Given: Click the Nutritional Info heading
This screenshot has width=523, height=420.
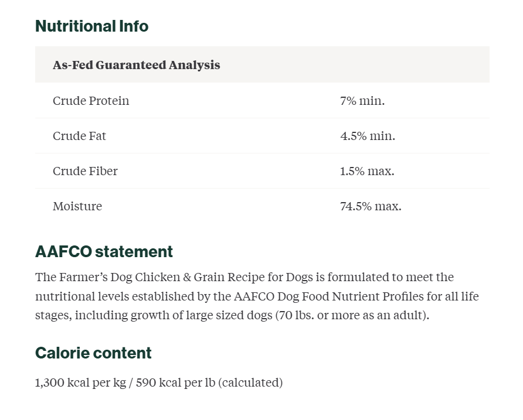Looking at the screenshot, I should point(91,26).
